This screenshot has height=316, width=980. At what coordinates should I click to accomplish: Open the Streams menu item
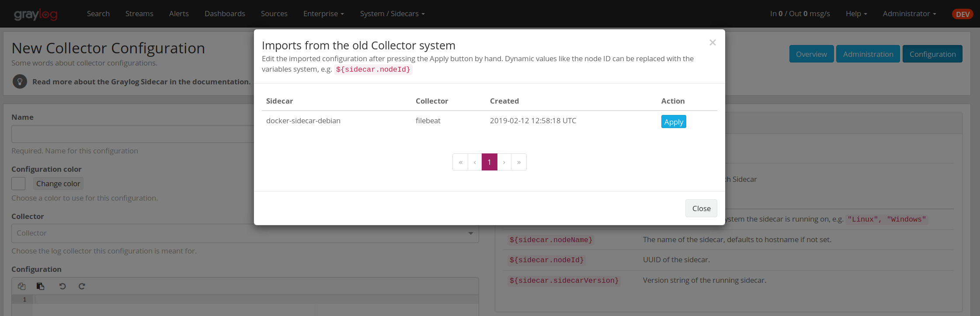coord(139,14)
